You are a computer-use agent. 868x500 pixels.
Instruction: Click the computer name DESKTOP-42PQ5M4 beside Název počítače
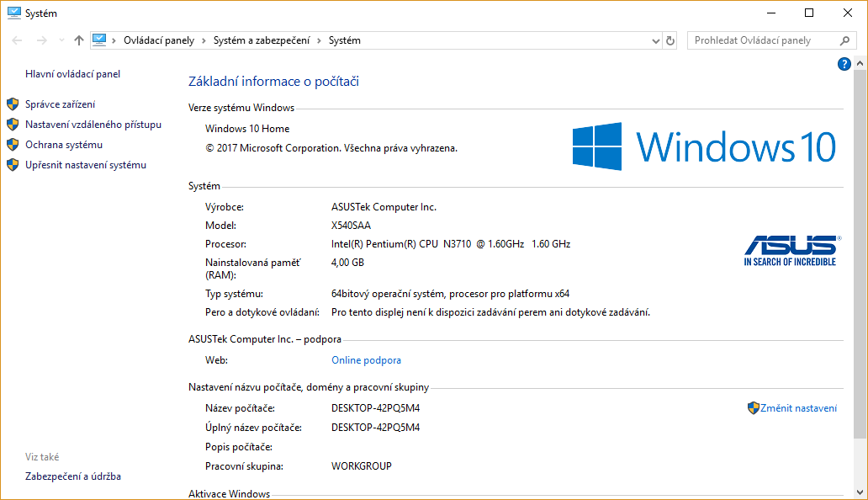[x=375, y=408]
